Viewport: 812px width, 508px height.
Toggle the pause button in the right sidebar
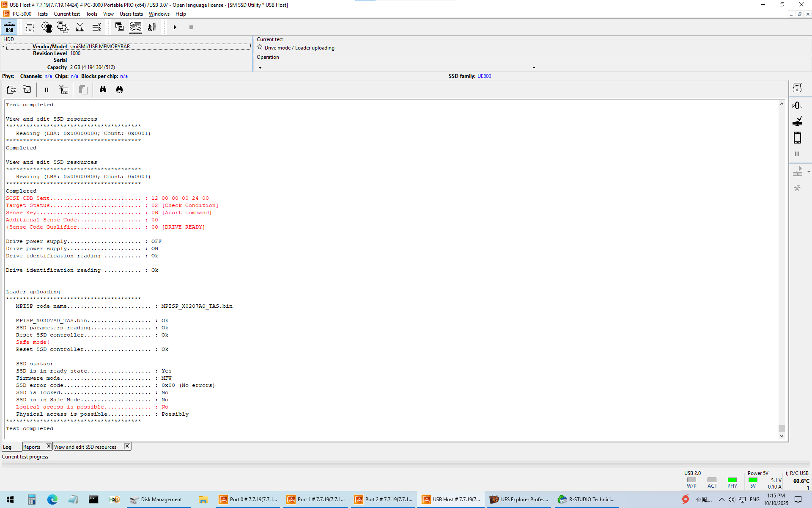(797, 154)
